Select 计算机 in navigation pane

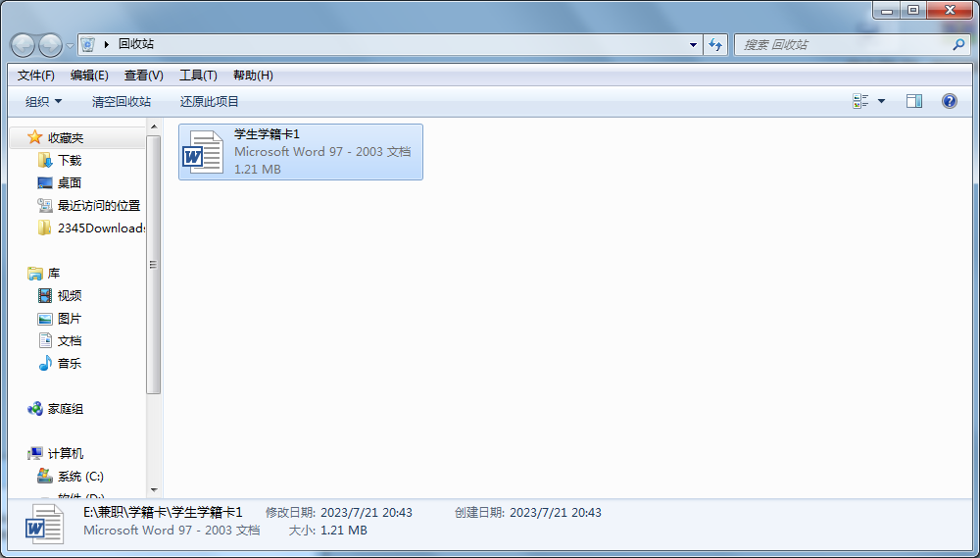pos(66,454)
